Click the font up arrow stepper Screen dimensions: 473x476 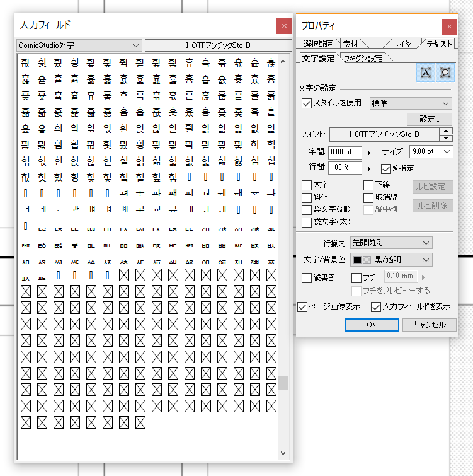tap(446, 131)
